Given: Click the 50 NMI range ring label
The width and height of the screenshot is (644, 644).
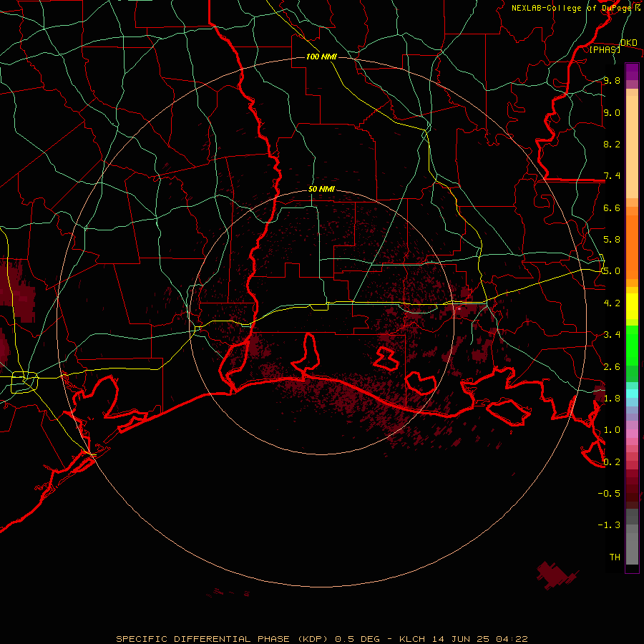Looking at the screenshot, I should [321, 190].
